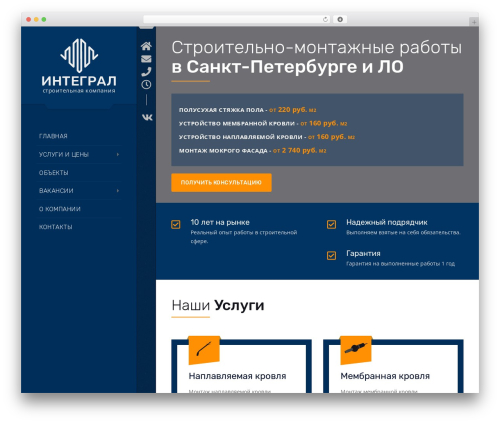Open the Объекты menu item
The width and height of the screenshot is (500, 423).
click(x=54, y=173)
